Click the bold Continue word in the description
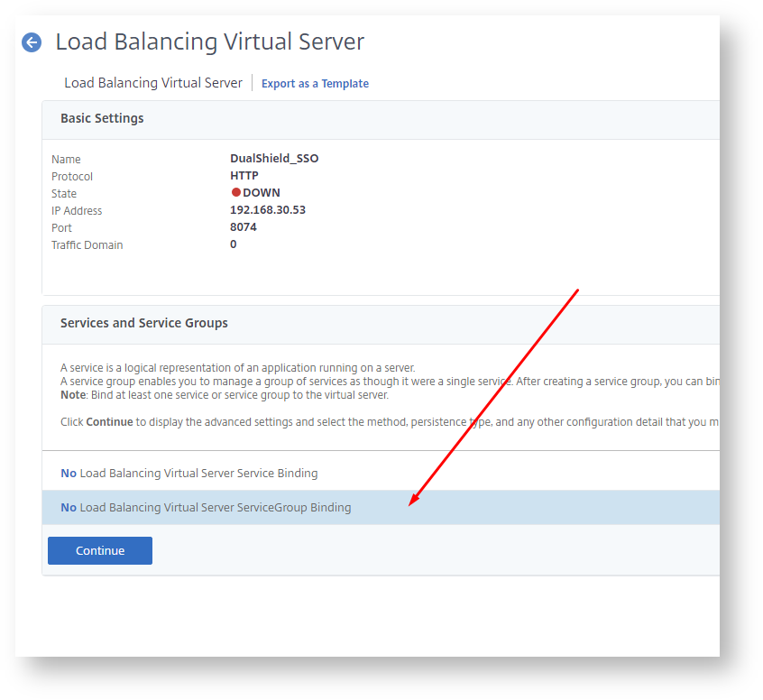763x700 pixels. click(109, 422)
